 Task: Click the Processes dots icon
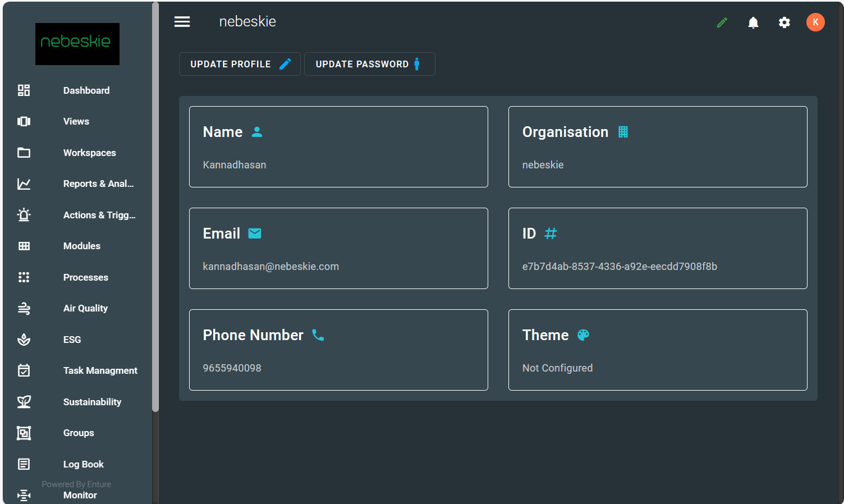click(x=24, y=277)
